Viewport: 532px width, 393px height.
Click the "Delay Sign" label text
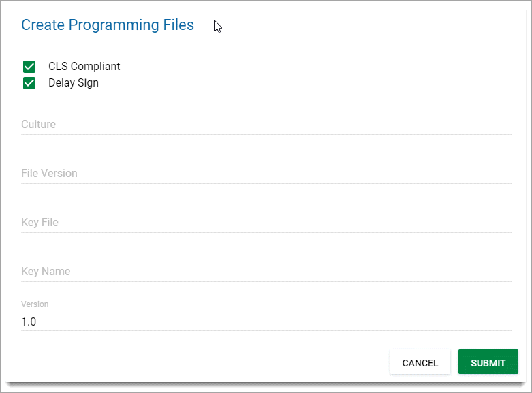pyautogui.click(x=73, y=83)
